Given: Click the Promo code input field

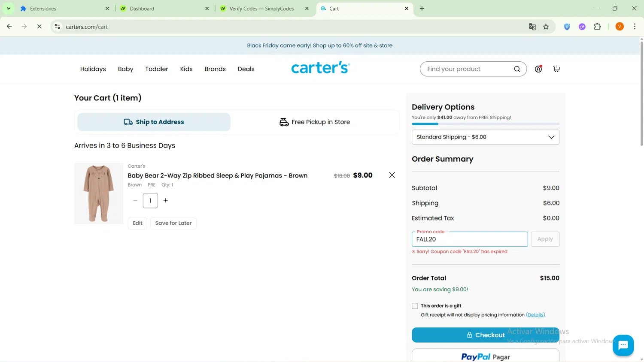Looking at the screenshot, I should [x=470, y=239].
